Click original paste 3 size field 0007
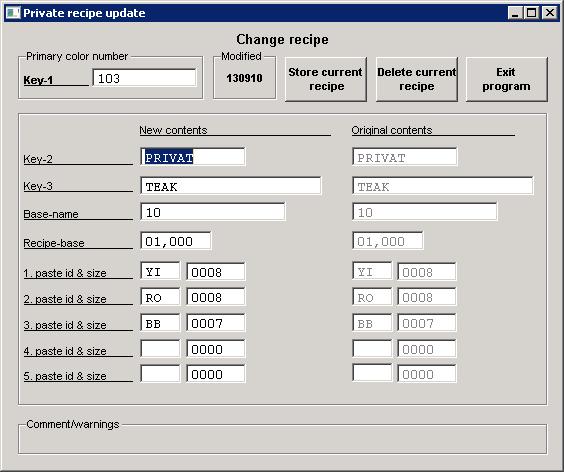This screenshot has width=564, height=472. 427,323
